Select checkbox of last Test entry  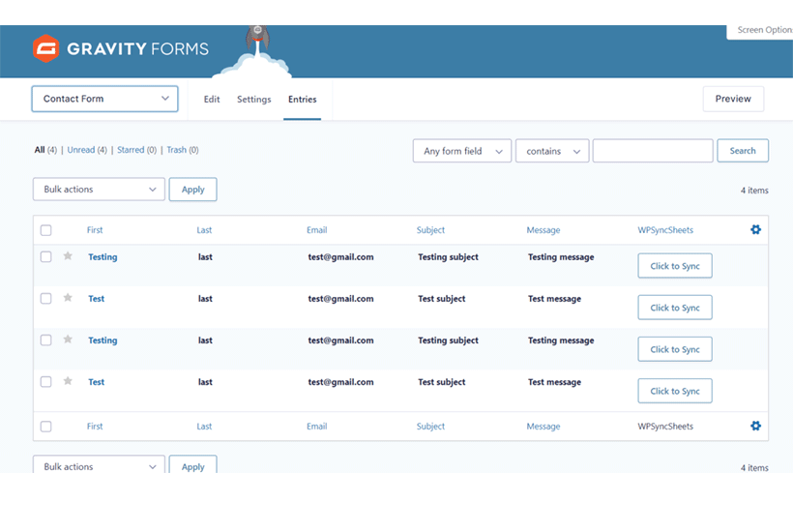coord(46,381)
